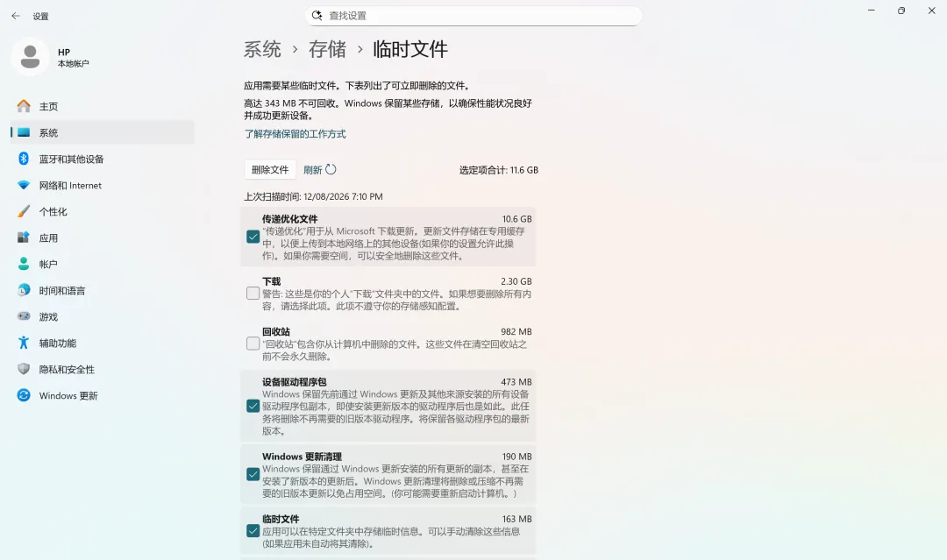Uncheck the Windows 更新清理 checkbox

(x=253, y=474)
